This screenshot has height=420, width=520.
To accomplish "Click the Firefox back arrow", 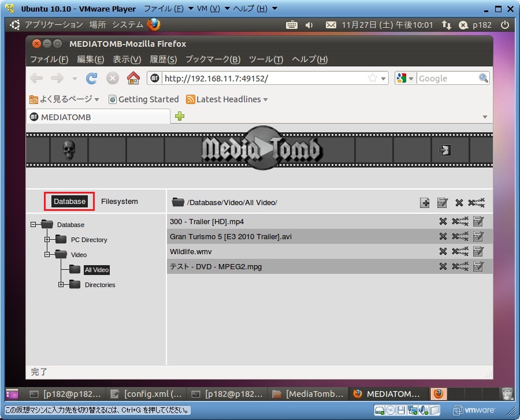I will (36, 79).
